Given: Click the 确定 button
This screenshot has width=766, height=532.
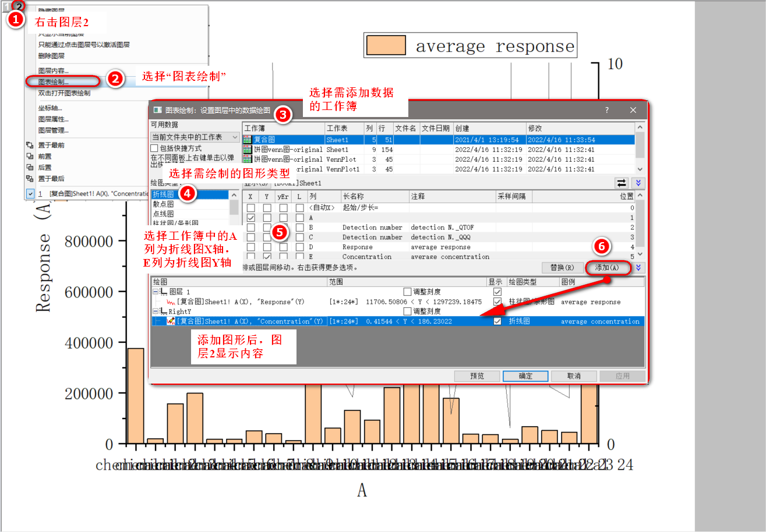Looking at the screenshot, I should 525,376.
